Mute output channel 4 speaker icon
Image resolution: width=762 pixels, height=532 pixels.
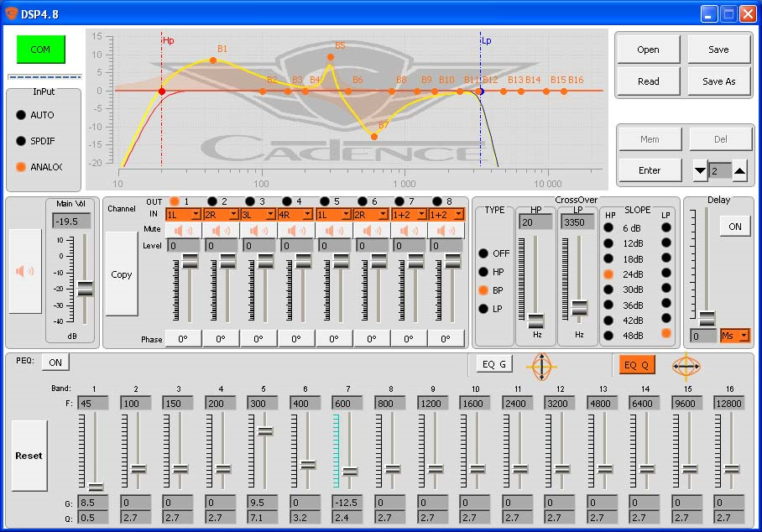click(x=296, y=230)
